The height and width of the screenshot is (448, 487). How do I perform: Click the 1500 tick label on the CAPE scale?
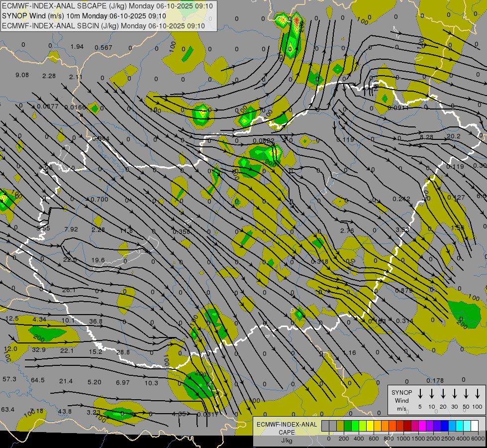(418, 439)
